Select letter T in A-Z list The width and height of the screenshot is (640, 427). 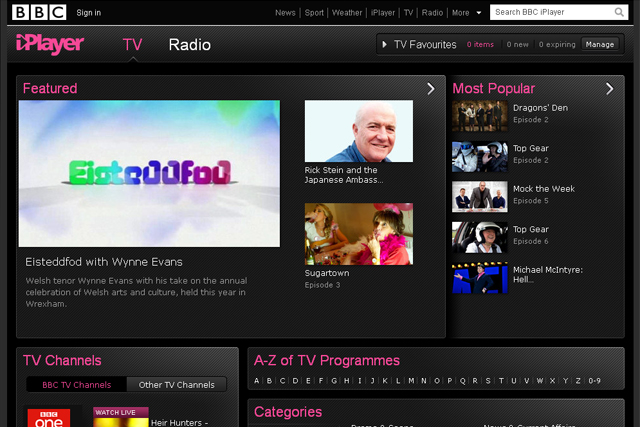coord(501,380)
